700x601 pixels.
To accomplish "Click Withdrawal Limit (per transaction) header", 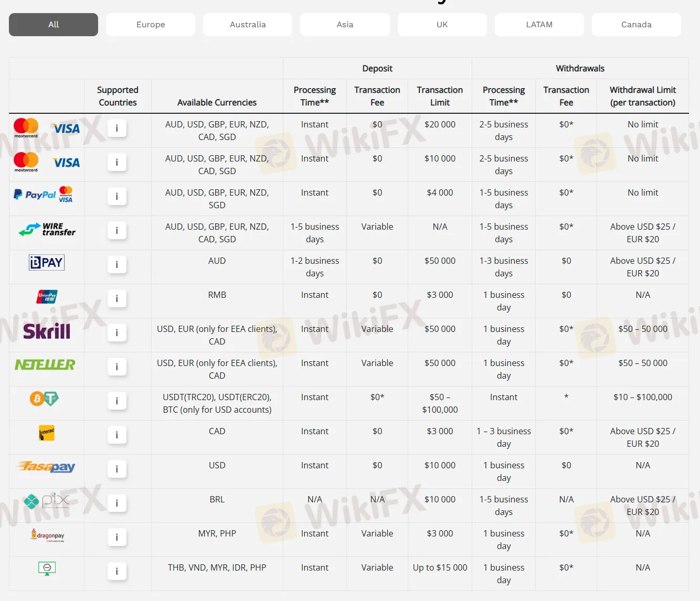I will 643,96.
